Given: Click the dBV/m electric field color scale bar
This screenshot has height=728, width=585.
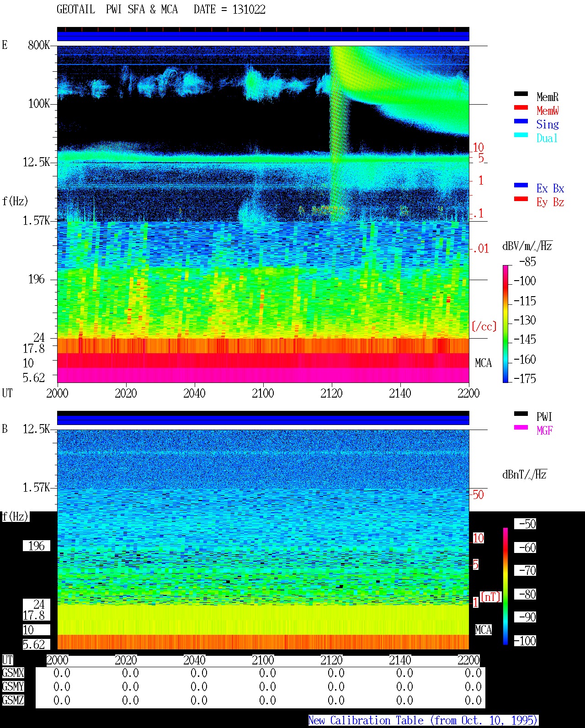Looking at the screenshot, I should (x=505, y=324).
